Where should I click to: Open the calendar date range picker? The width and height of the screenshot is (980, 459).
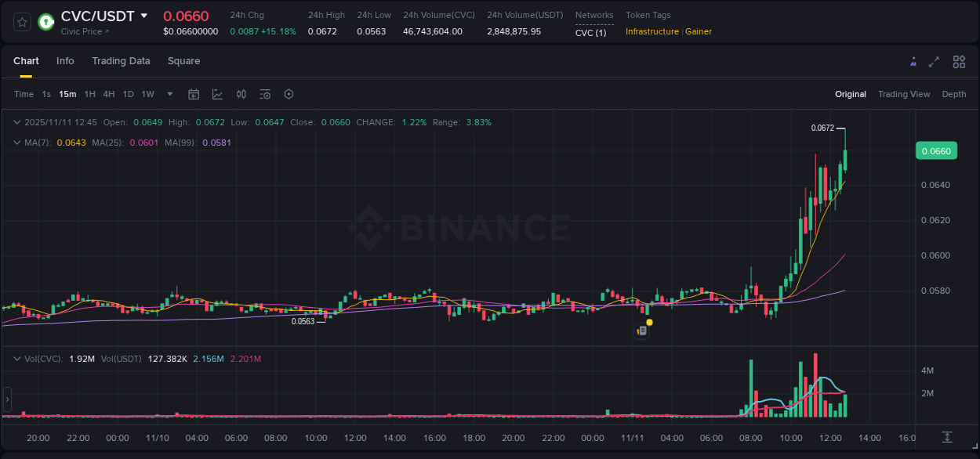pos(194,94)
